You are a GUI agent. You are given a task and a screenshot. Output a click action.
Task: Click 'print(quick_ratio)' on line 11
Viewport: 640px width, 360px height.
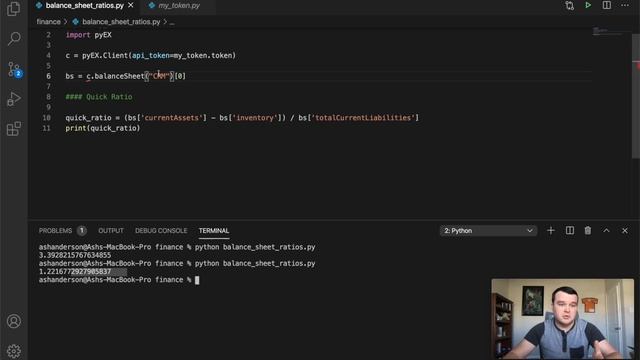coord(102,128)
